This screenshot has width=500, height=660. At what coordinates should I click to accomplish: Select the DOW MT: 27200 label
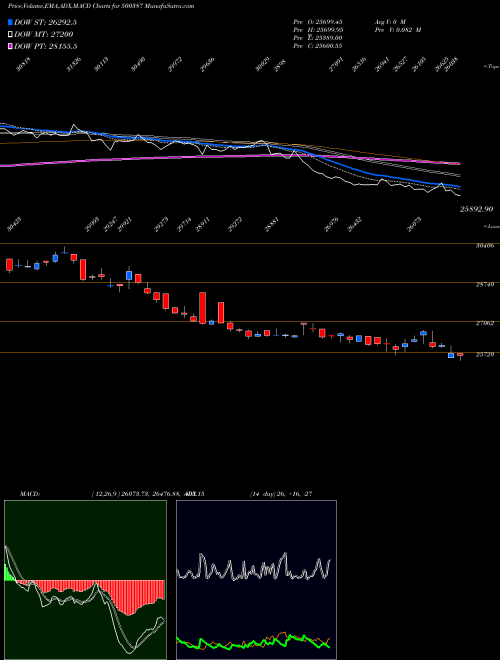click(44, 35)
